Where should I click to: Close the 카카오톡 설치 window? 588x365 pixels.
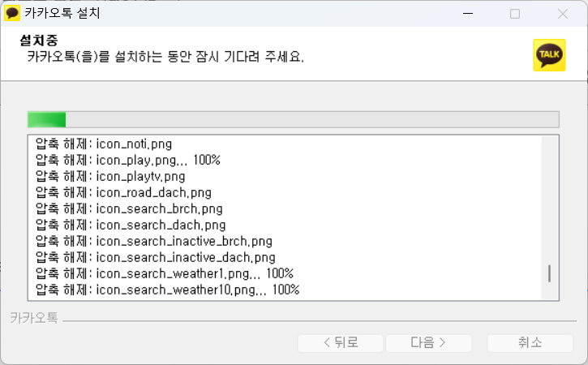click(563, 14)
